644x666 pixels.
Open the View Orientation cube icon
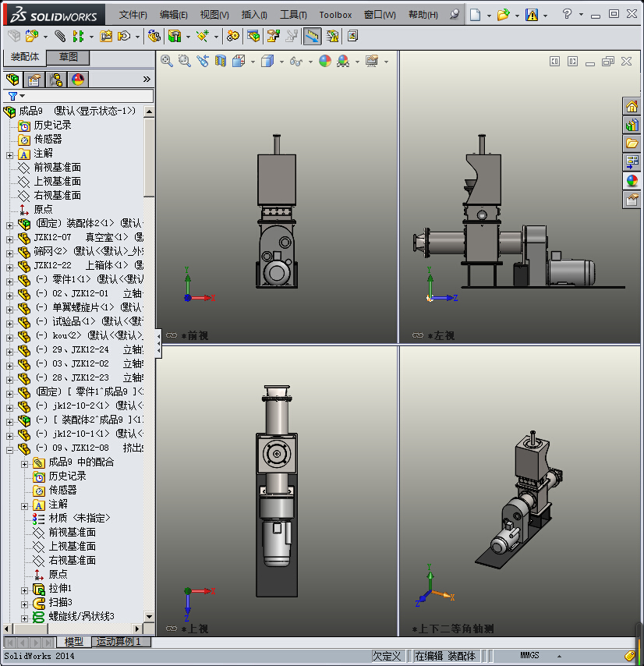coord(239,61)
